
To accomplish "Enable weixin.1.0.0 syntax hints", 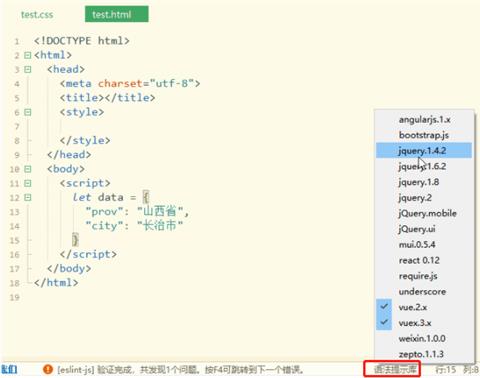I will [x=424, y=338].
